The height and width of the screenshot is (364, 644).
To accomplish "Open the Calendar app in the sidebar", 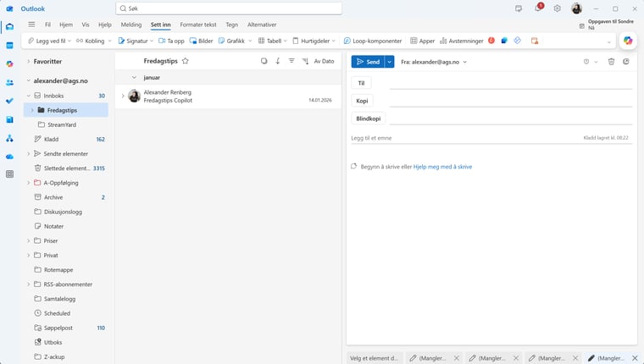I will coord(10,45).
